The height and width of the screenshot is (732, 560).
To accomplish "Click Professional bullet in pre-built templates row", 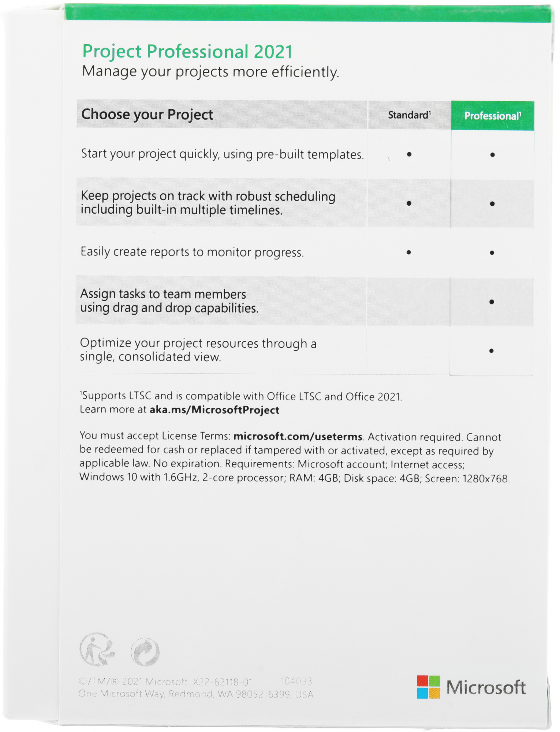I will 492,155.
